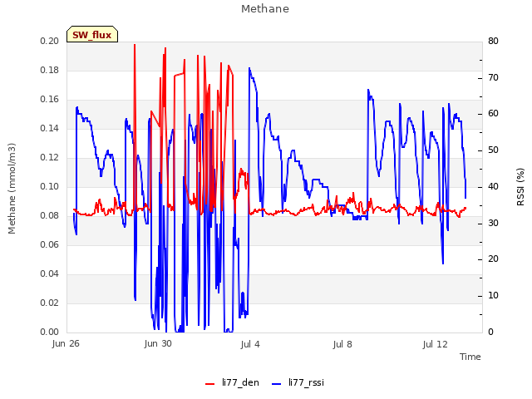Click the 0.12 left axis value
Viewport: 532px width, 399px height.
point(50,158)
